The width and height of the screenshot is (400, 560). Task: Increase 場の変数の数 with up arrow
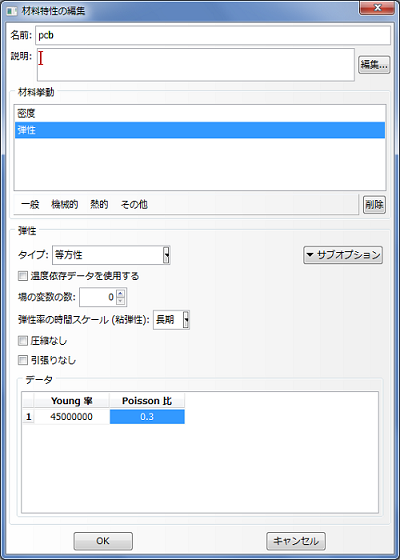[x=121, y=294]
